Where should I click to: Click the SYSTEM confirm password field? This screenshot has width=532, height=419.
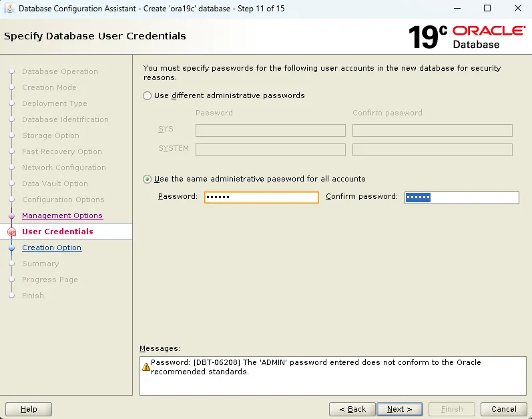pos(433,150)
